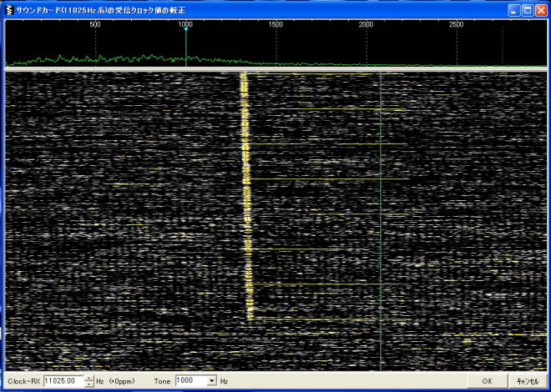Decrease Clock-RX value with the down spinner arrow
551x392 pixels.
click(89, 384)
